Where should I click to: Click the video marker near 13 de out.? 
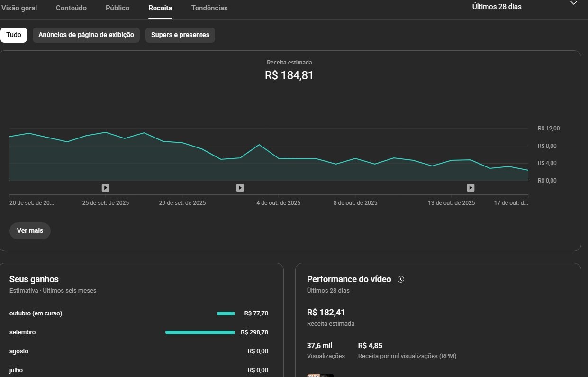coord(470,188)
